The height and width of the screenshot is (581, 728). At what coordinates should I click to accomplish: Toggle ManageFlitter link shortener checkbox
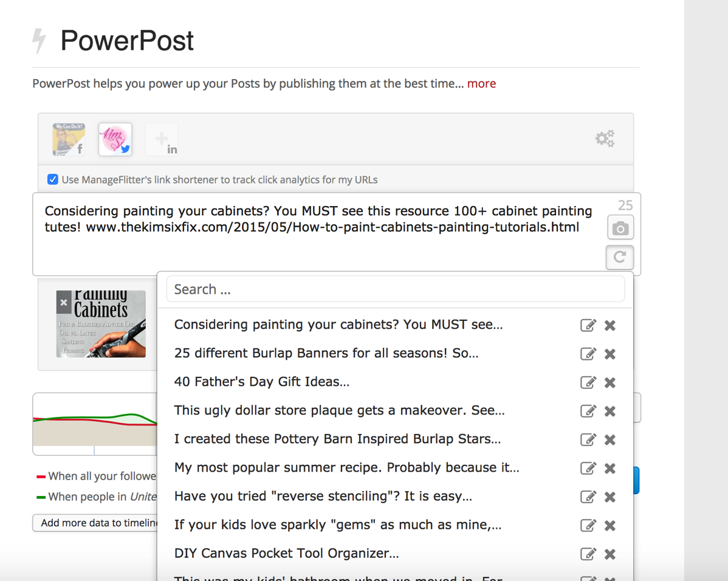[52, 179]
